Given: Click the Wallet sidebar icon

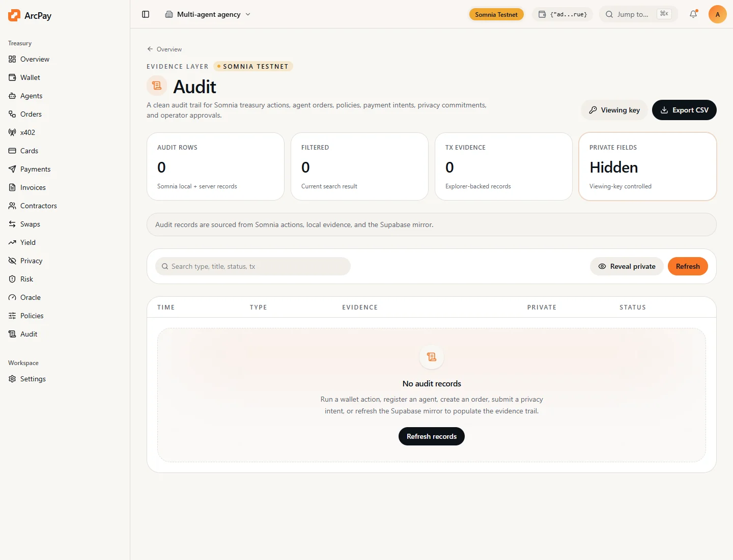Looking at the screenshot, I should click(x=12, y=77).
